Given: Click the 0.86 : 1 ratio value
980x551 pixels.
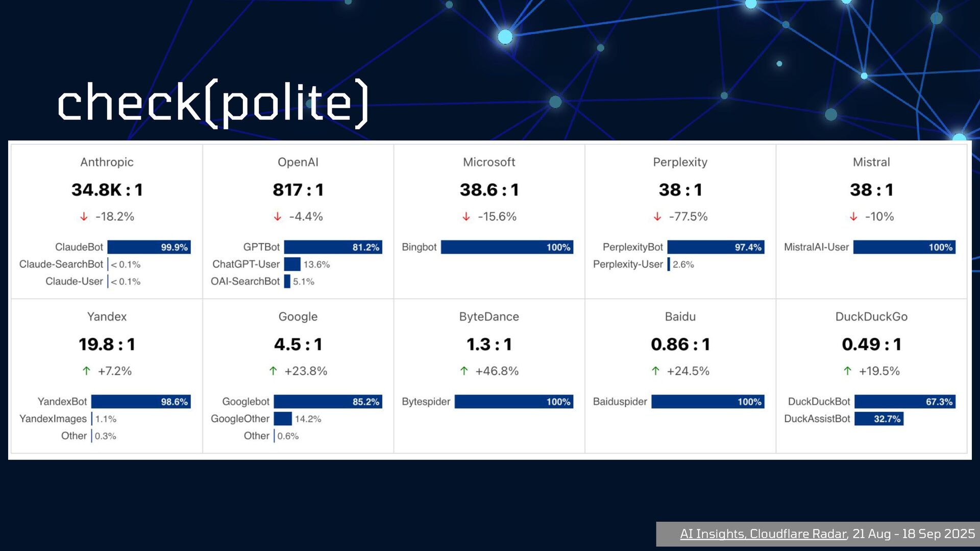Looking at the screenshot, I should (680, 344).
